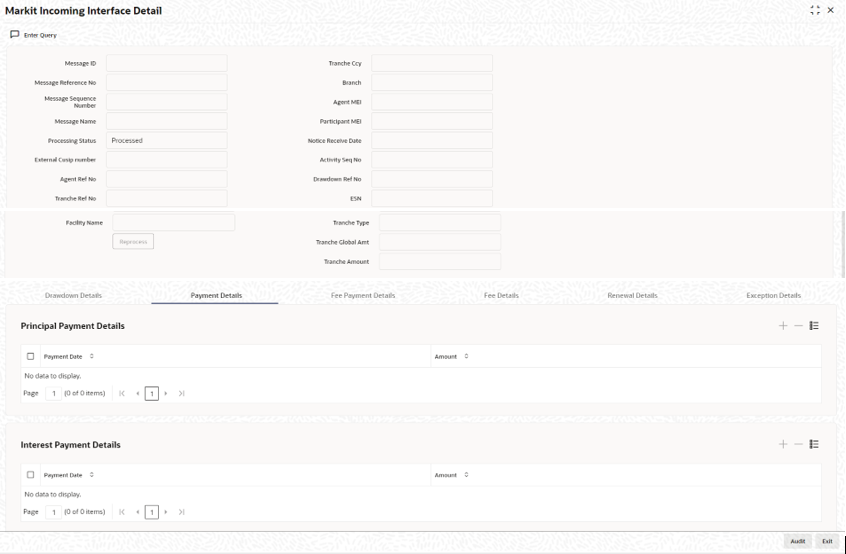This screenshot has height=554, width=846.
Task: Sort Principal Payment Amount column
Action: (466, 356)
